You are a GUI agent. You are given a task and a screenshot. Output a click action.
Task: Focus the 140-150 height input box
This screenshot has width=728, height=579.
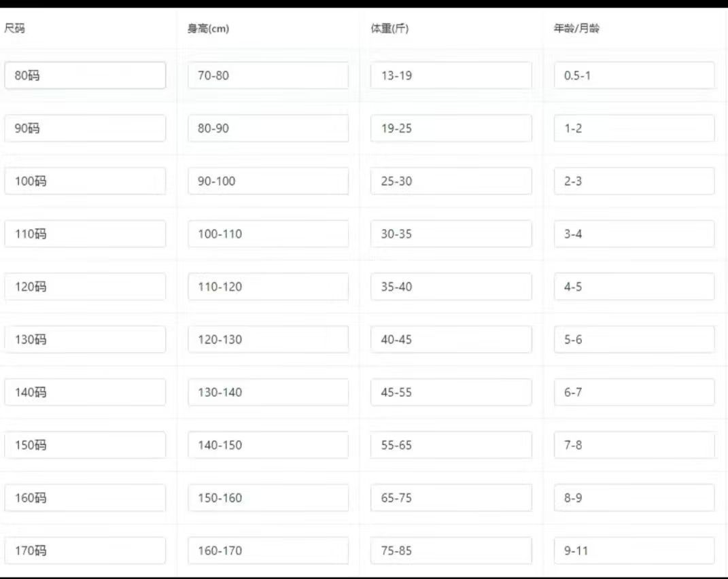click(x=268, y=445)
